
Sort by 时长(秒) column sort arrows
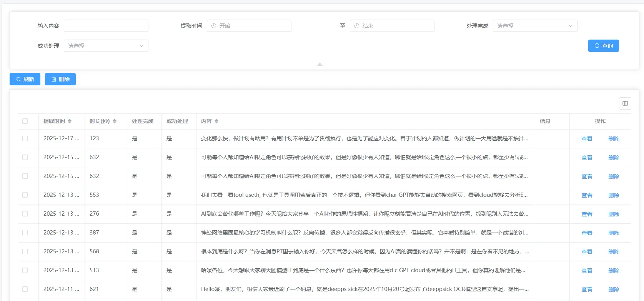coord(115,121)
